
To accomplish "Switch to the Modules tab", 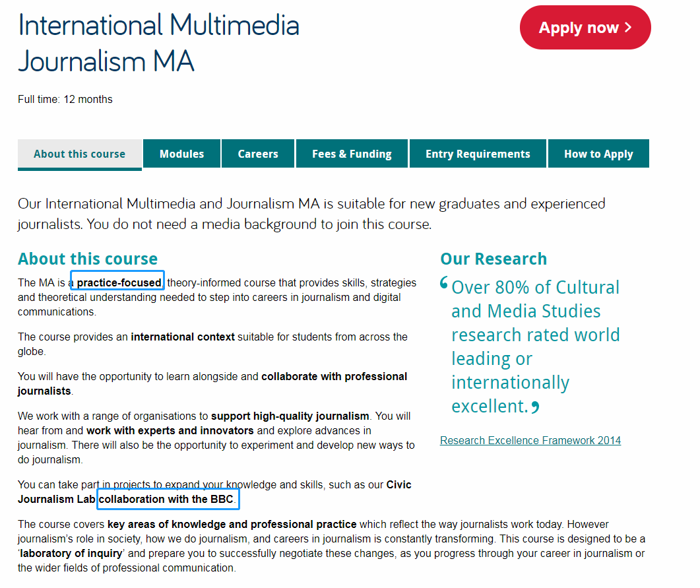I will point(181,154).
